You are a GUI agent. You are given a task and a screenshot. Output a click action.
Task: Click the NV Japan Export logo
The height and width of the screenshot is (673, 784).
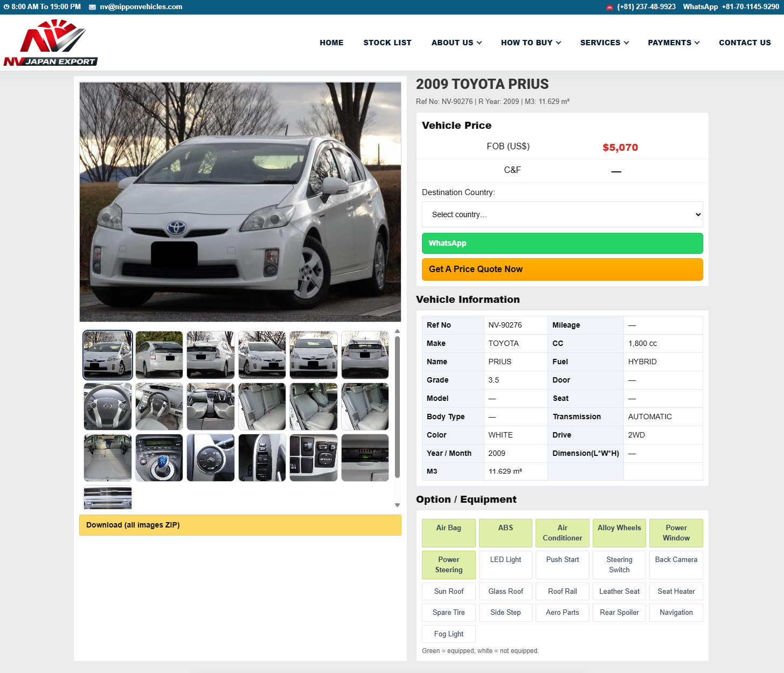(51, 43)
